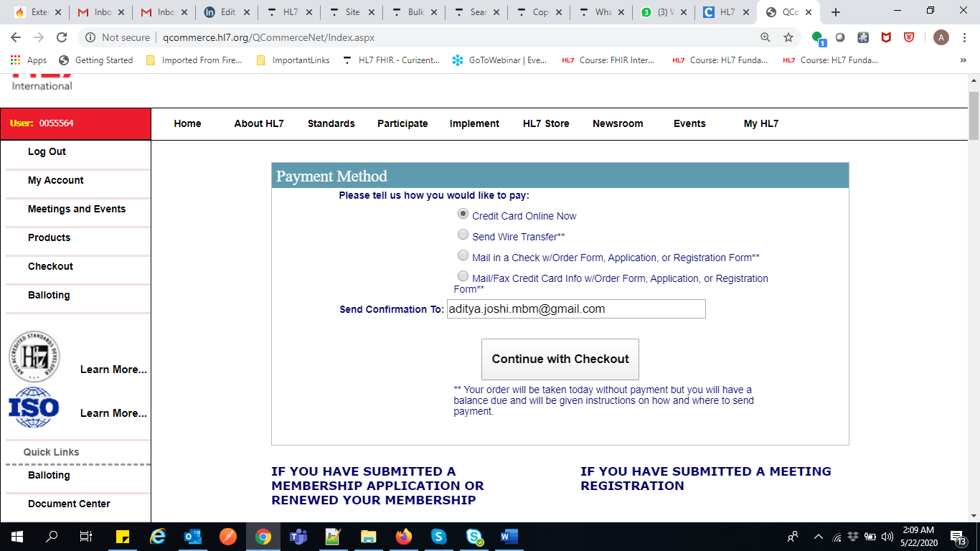The image size is (980, 551).
Task: Click the Send Confirmation To email field
Action: point(576,309)
